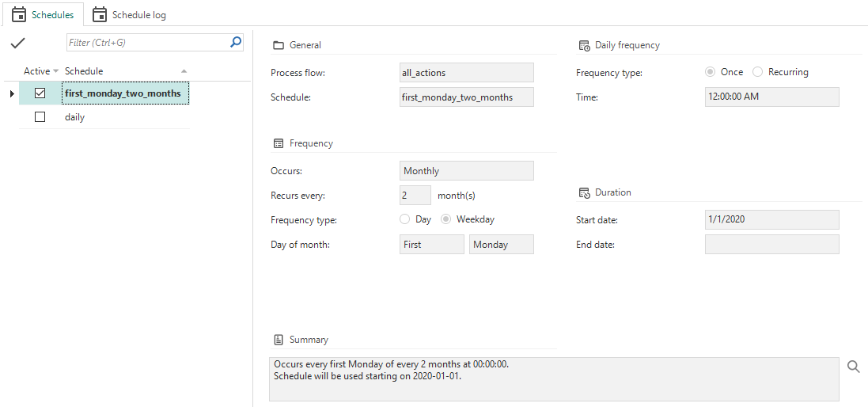Open the Occurs Monthly dropdown
868x407 pixels.
467,171
